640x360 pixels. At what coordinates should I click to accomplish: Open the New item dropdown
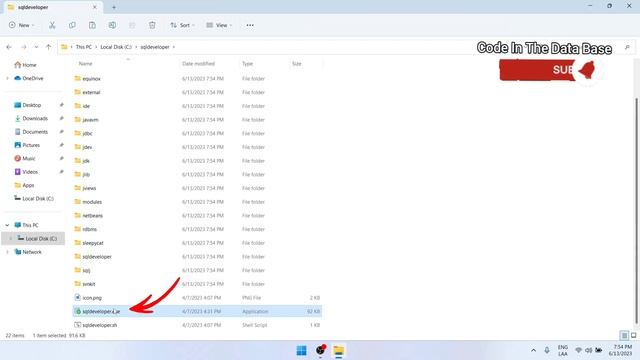22,25
